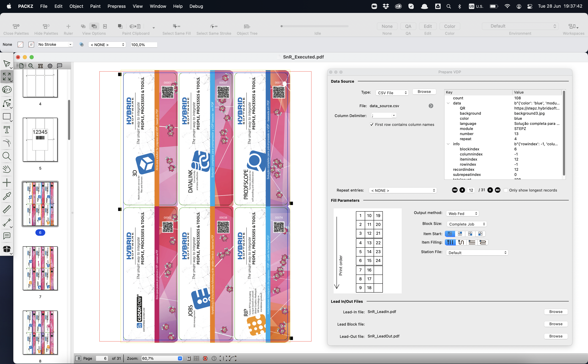Open the Block Size dropdown
Screen dimensions: 588x364
467,224
